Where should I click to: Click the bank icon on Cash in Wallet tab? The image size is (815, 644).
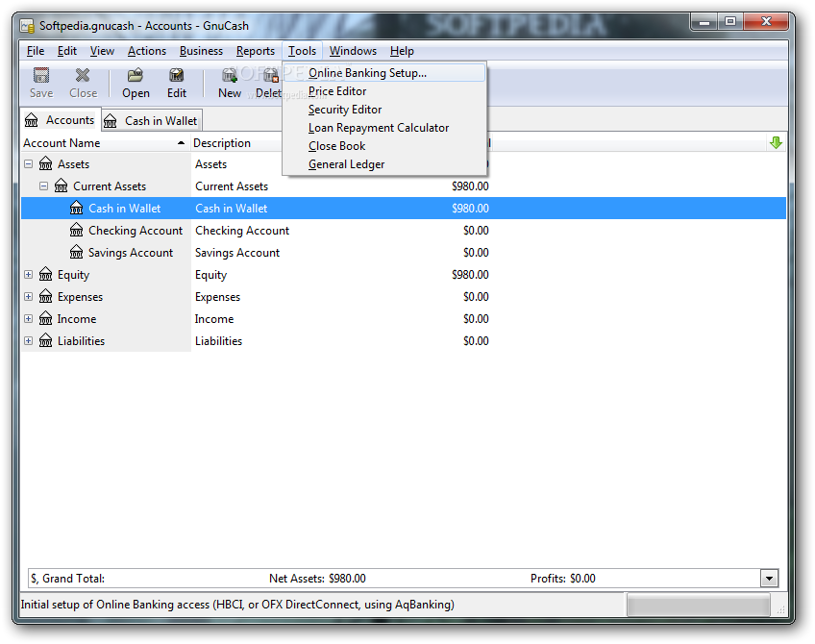(x=111, y=121)
